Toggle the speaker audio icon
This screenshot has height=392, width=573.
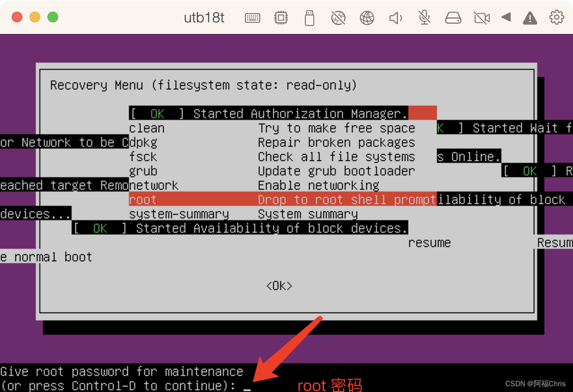point(396,18)
